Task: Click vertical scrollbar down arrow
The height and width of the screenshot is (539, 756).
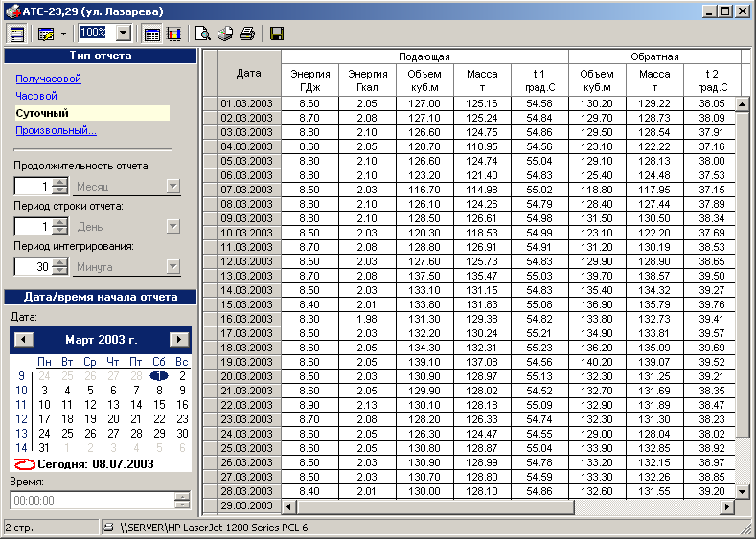Action: point(743,492)
